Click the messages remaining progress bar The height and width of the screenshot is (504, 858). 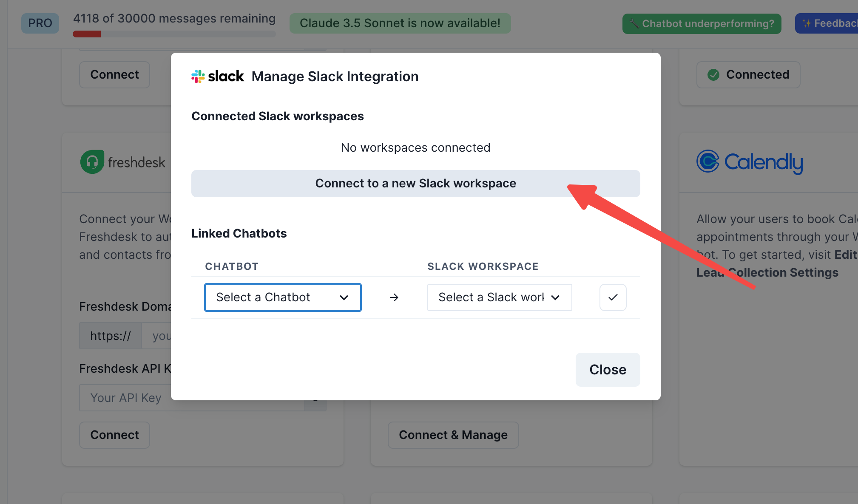click(174, 34)
